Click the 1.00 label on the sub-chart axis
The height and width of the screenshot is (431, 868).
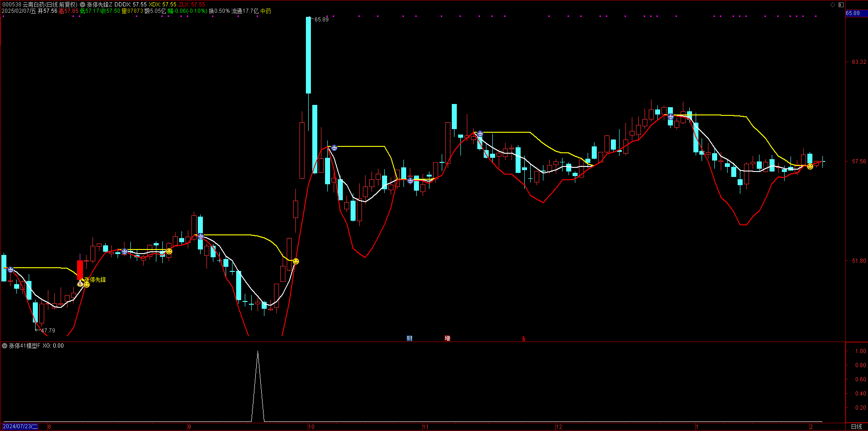(861, 351)
